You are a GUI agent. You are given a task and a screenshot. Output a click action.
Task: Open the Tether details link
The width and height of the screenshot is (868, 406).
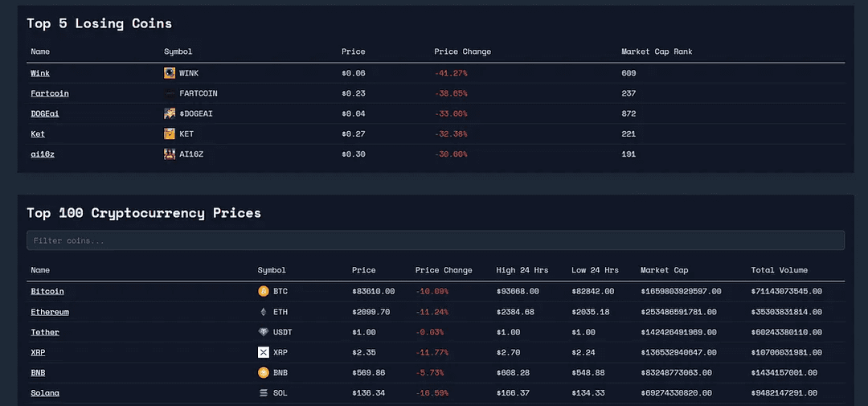(45, 332)
